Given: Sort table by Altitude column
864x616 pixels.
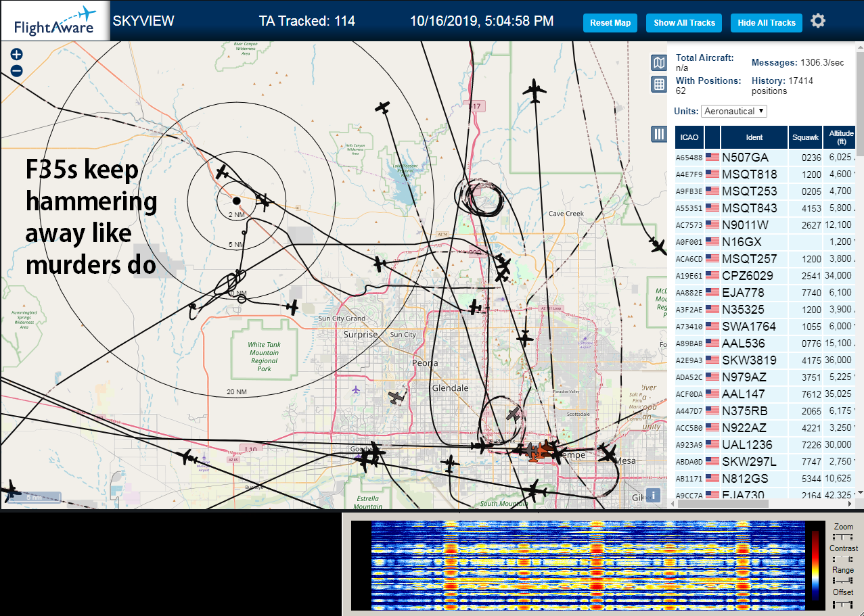Looking at the screenshot, I should 841,137.
